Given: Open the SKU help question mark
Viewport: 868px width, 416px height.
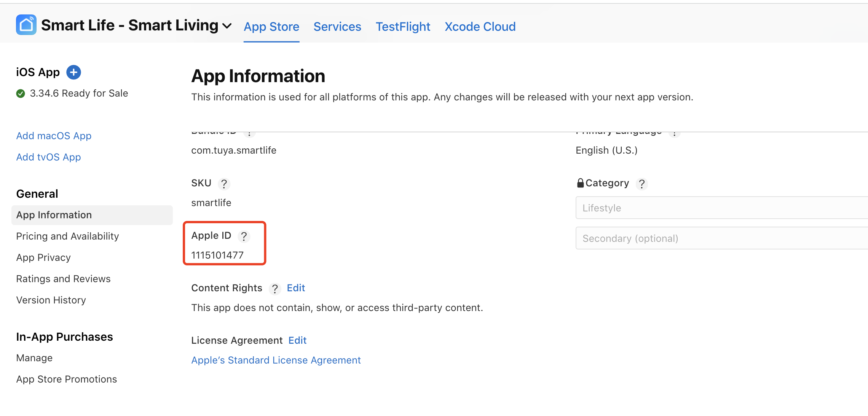Looking at the screenshot, I should 224,184.
